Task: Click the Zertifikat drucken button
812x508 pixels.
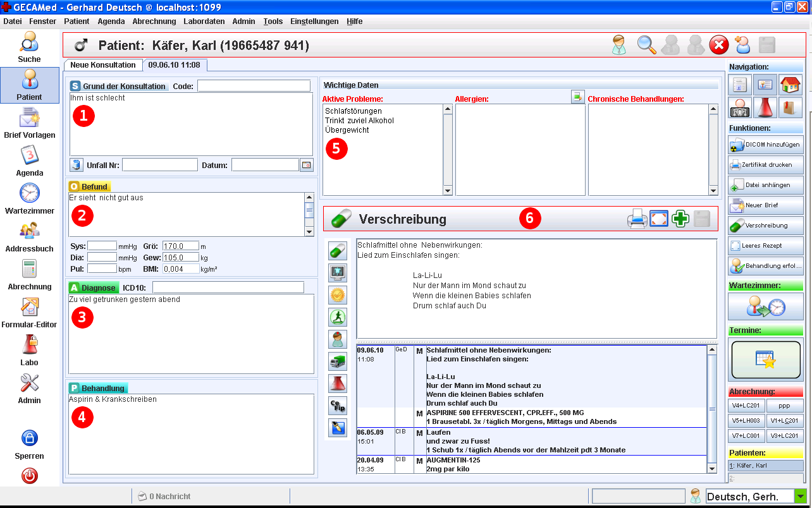Action: [x=766, y=165]
